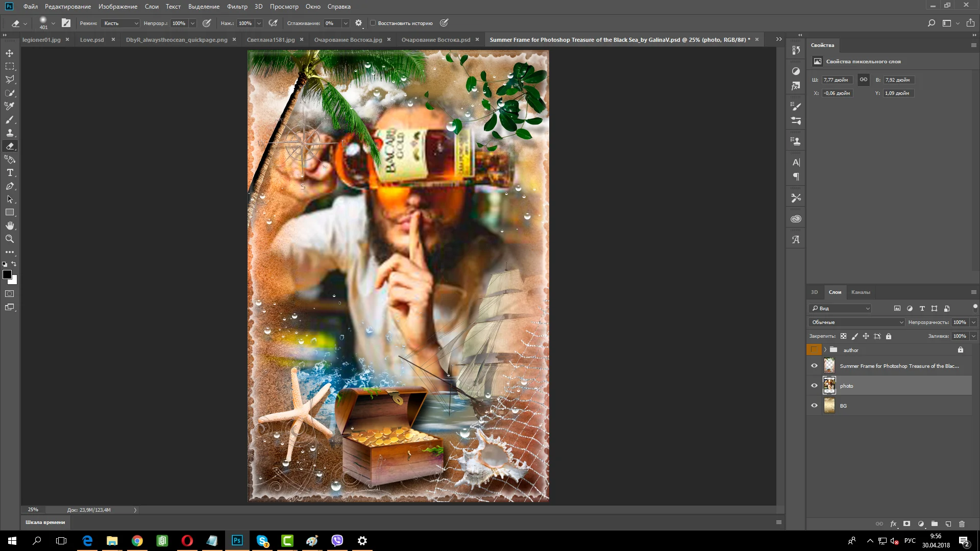Select the Clone Stamp tool

point(10,133)
